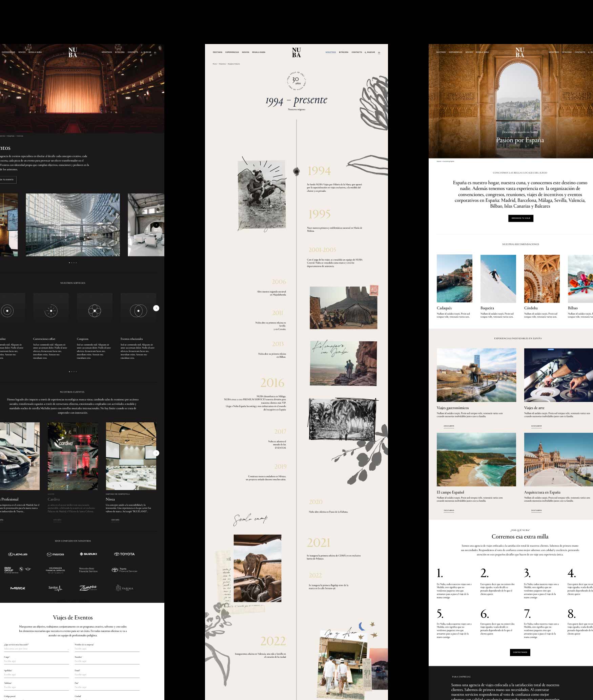Image resolution: width=593 pixels, height=700 pixels.
Task: Click the Volkswagen Financial Services logo
Action: (55, 570)
